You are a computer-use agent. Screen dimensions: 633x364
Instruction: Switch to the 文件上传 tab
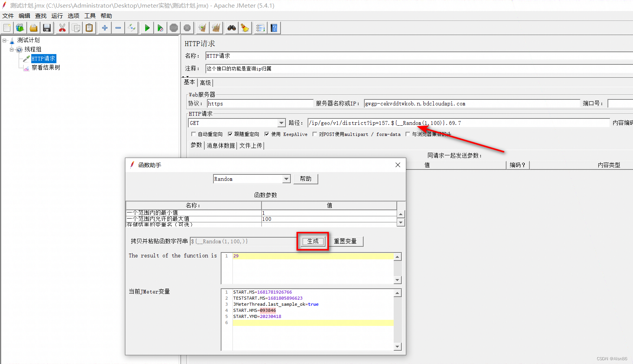pyautogui.click(x=251, y=145)
